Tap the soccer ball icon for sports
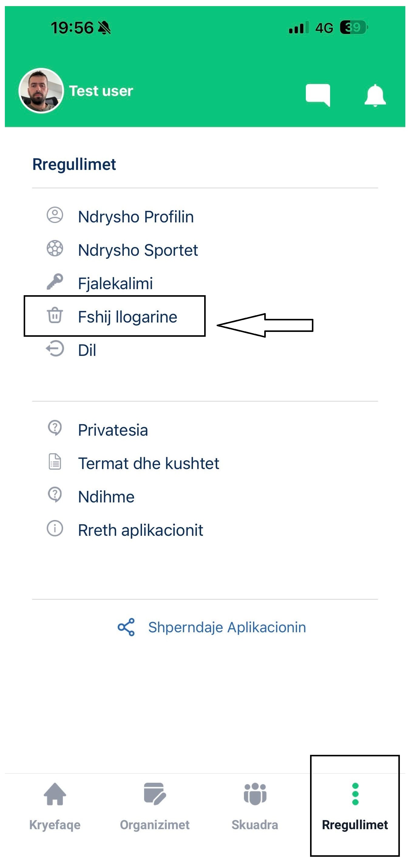This screenshot has width=412, height=868. click(x=55, y=249)
